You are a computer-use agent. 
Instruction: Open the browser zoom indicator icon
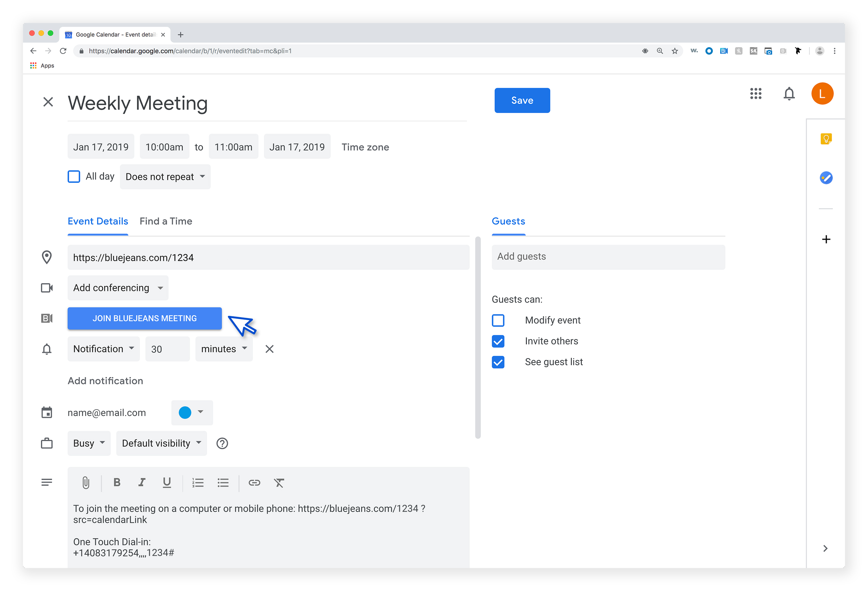660,51
